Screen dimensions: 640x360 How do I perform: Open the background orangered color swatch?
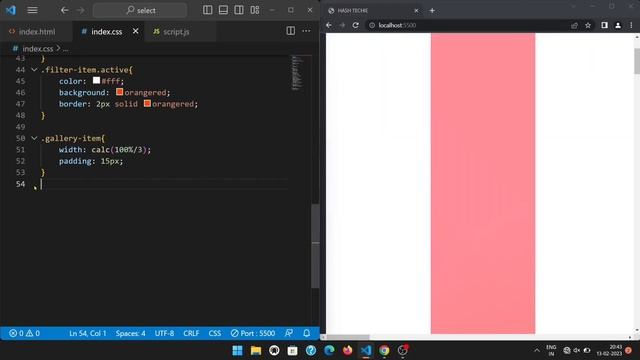119,92
